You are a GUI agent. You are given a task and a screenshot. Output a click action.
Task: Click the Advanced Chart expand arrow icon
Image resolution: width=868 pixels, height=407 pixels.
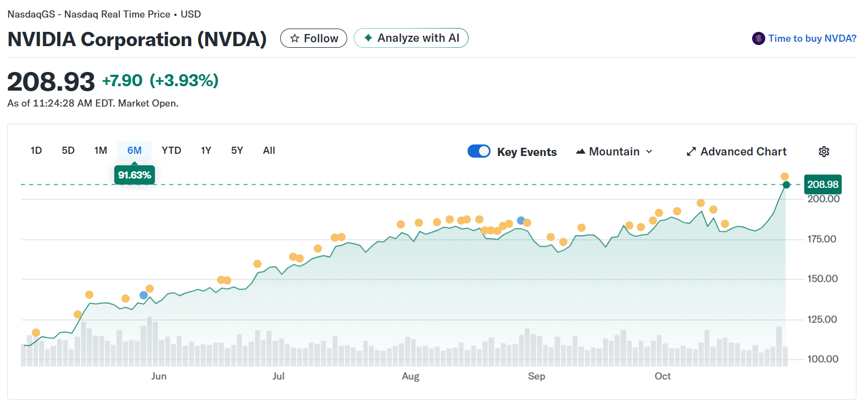pyautogui.click(x=691, y=151)
